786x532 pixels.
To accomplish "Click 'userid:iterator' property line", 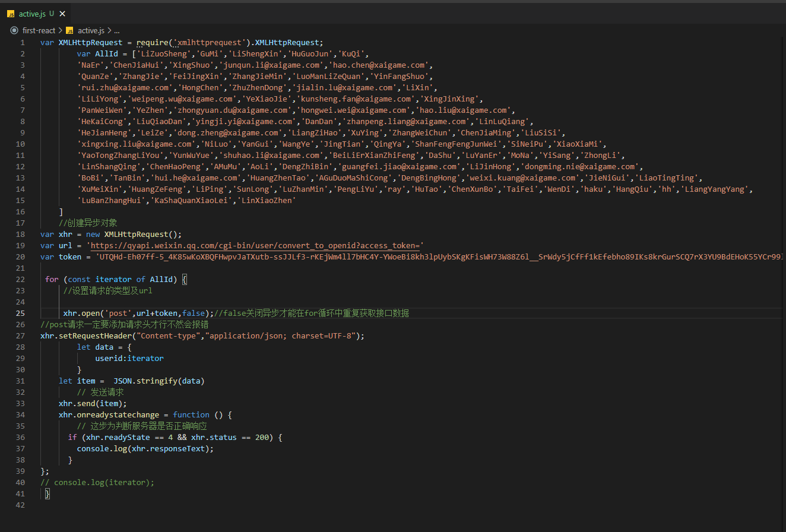I will click(x=129, y=358).
